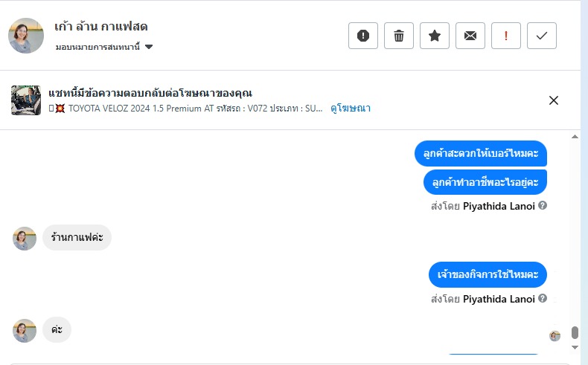The height and width of the screenshot is (365, 588).
Task: Star this conversation
Action: pos(435,36)
